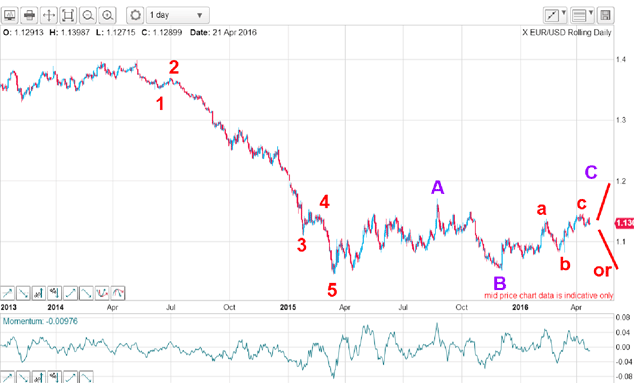634x383 pixels.
Task: Click the first upward trend arrow icon above 2013
Action: (8, 293)
